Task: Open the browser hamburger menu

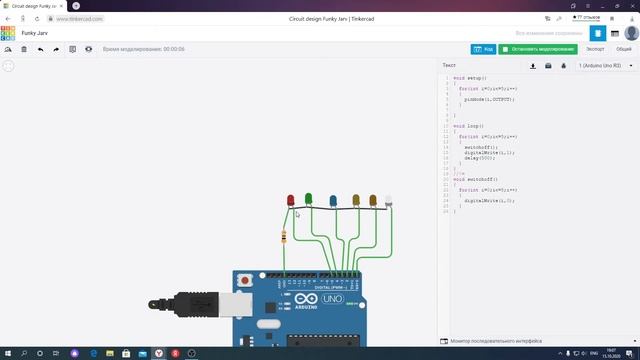Action: (x=588, y=6)
